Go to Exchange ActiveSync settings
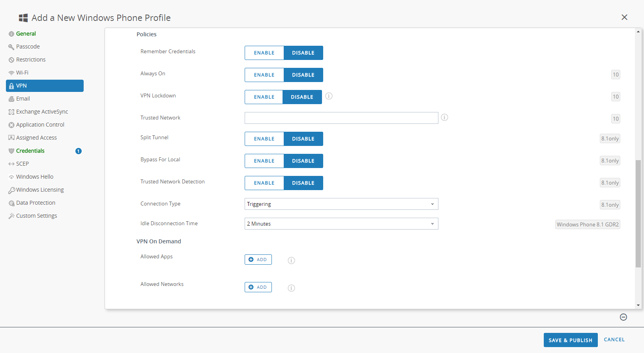Image resolution: width=644 pixels, height=353 pixels. click(42, 112)
